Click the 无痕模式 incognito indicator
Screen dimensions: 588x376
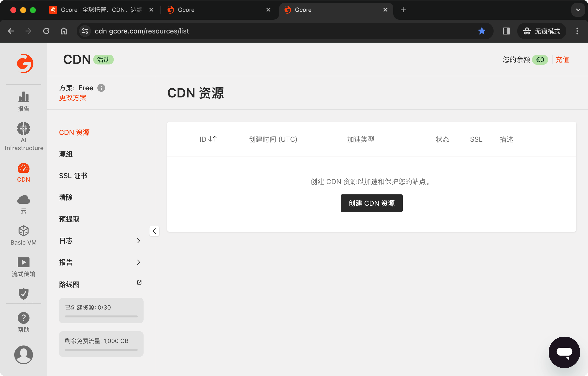542,31
